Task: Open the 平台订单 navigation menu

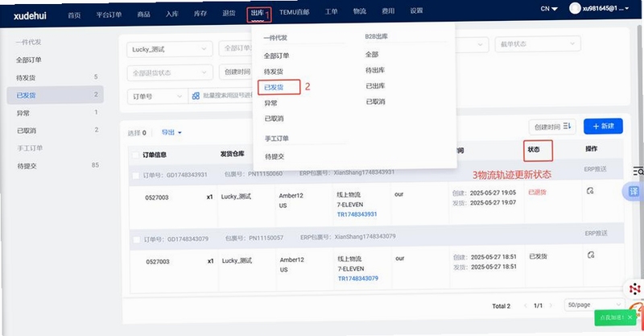Action: point(109,15)
